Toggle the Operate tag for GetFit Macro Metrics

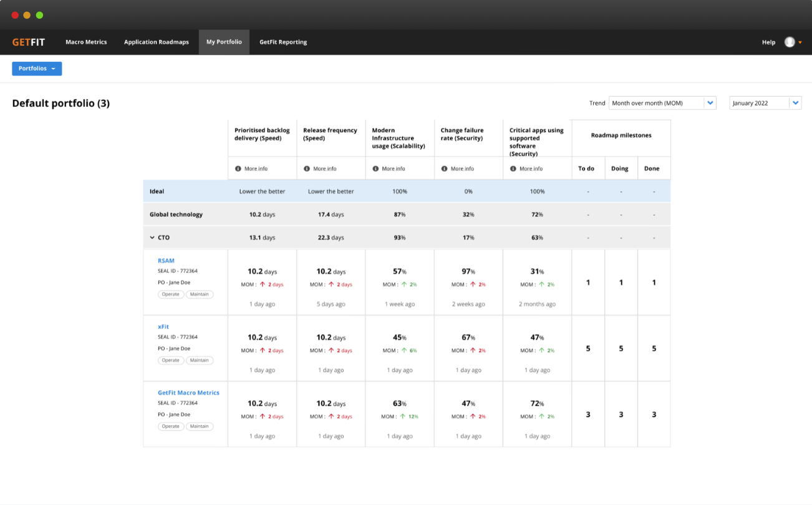pyautogui.click(x=171, y=426)
